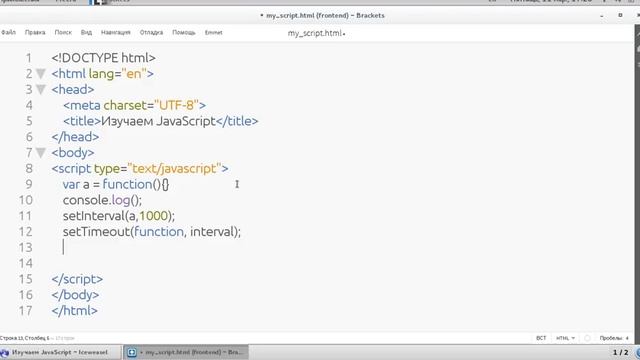Screen dimensions: 640x360
Task: Click line number 17 in the gutter
Action: coord(25,311)
